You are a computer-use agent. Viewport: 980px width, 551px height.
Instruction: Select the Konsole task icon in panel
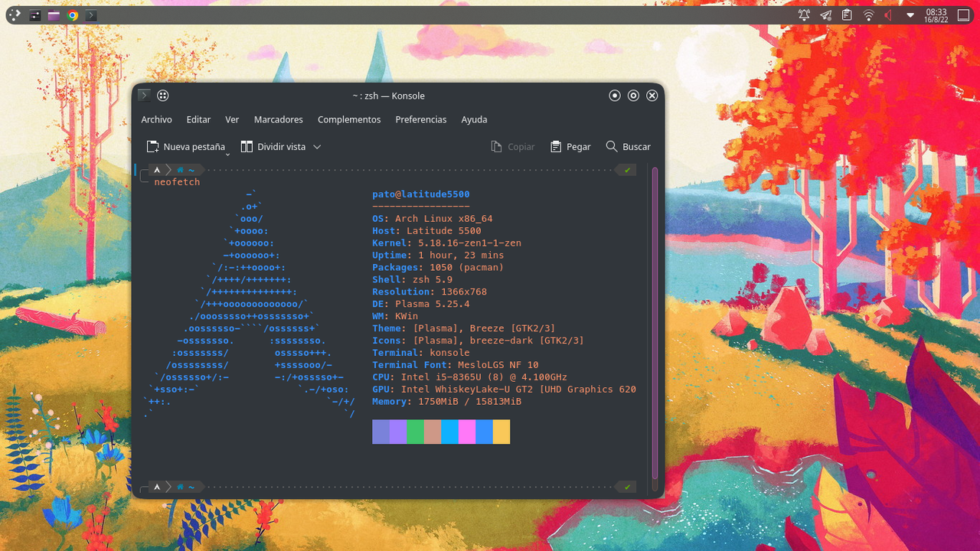point(91,15)
